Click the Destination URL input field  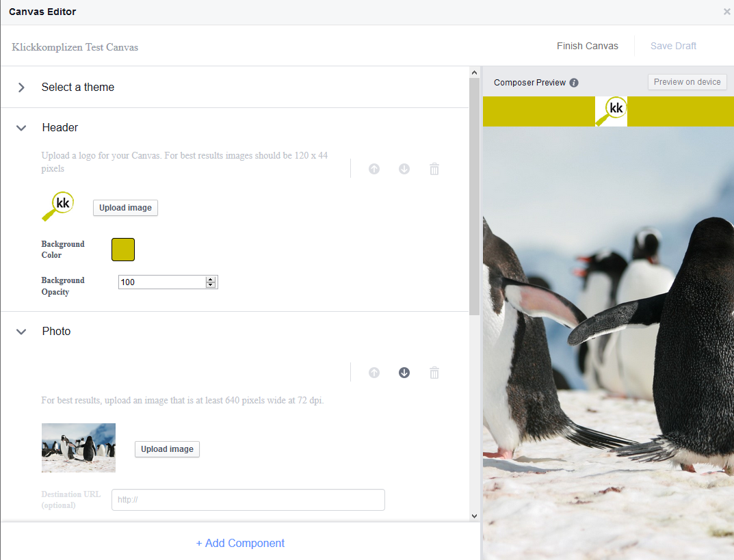pyautogui.click(x=248, y=500)
